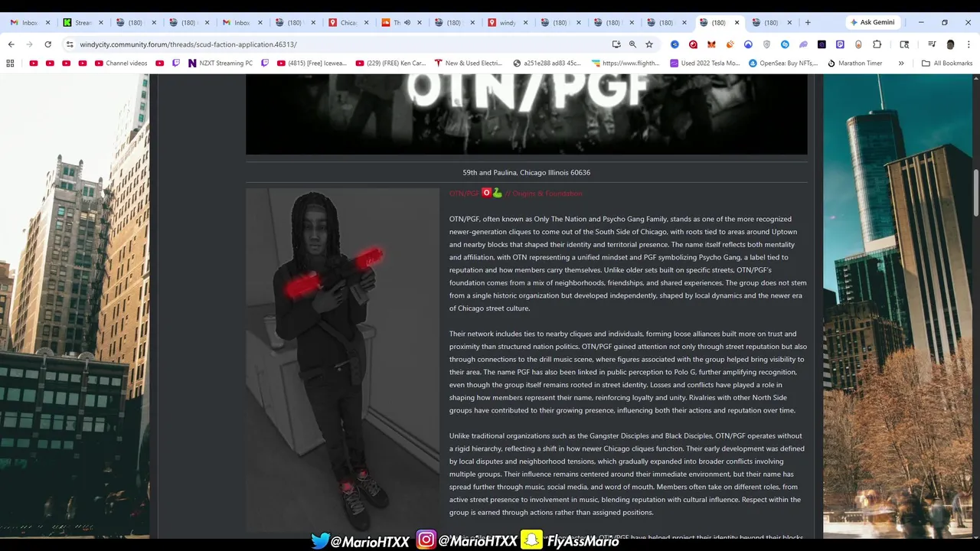Open the New & Used Electri bookmark
This screenshot has height=551, width=980.
tap(468, 63)
